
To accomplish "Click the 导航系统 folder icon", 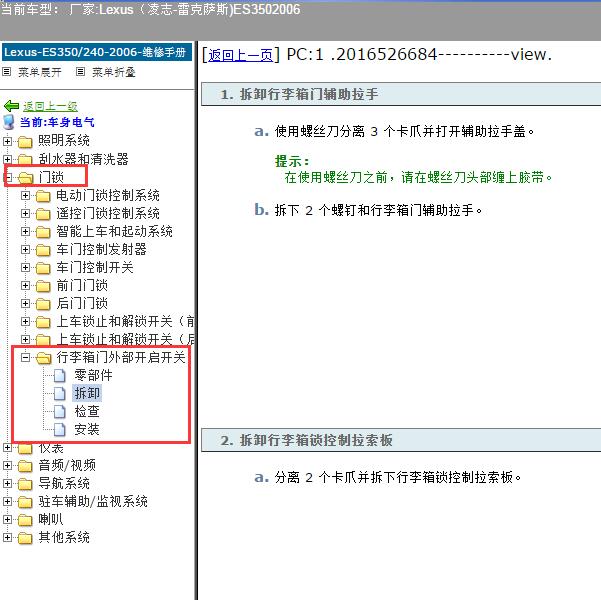I will [25, 484].
